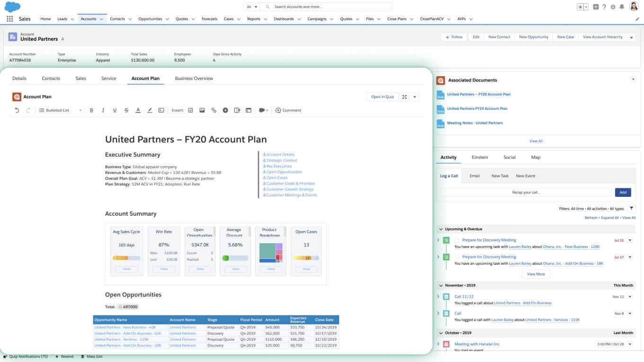Apply bold formatting in Quip toolbar

(x=91, y=110)
